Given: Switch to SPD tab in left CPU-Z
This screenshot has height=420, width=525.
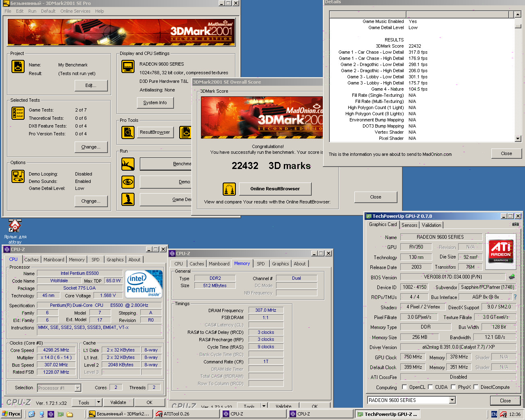Looking at the screenshot, I should (96, 260).
